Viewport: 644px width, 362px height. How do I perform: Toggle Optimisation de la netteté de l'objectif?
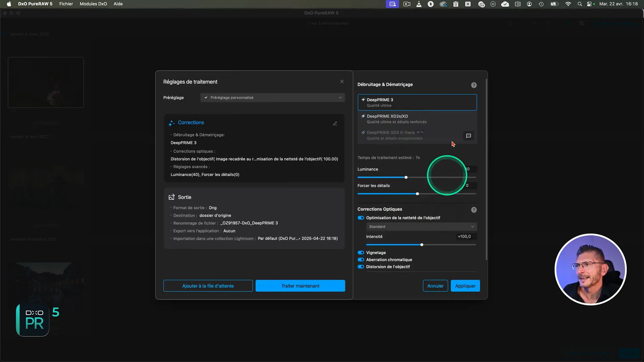pos(361,218)
